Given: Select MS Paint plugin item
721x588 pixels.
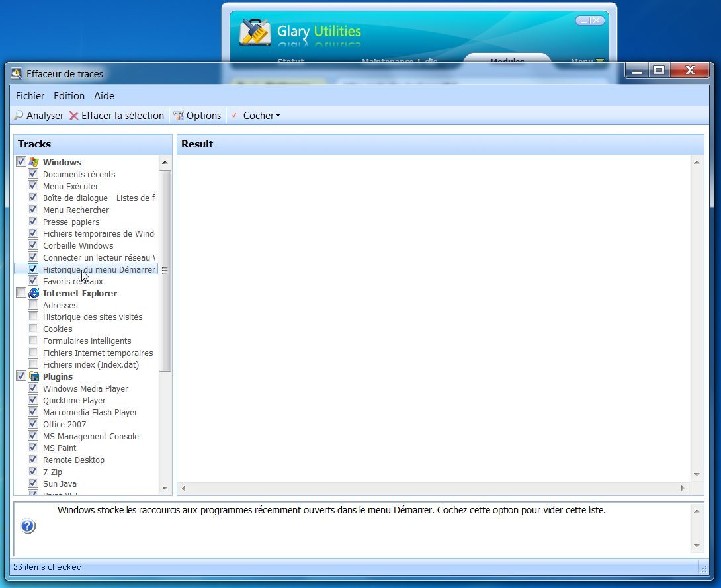Looking at the screenshot, I should pos(60,448).
